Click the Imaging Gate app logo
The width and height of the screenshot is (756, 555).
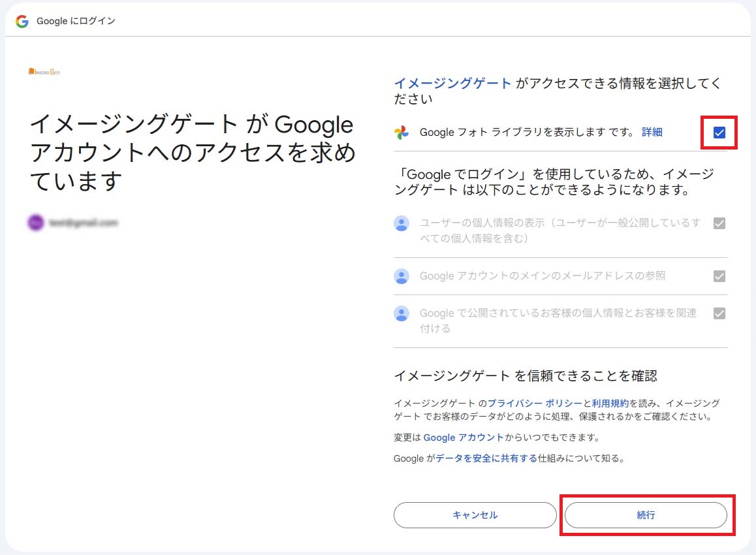[x=44, y=72]
